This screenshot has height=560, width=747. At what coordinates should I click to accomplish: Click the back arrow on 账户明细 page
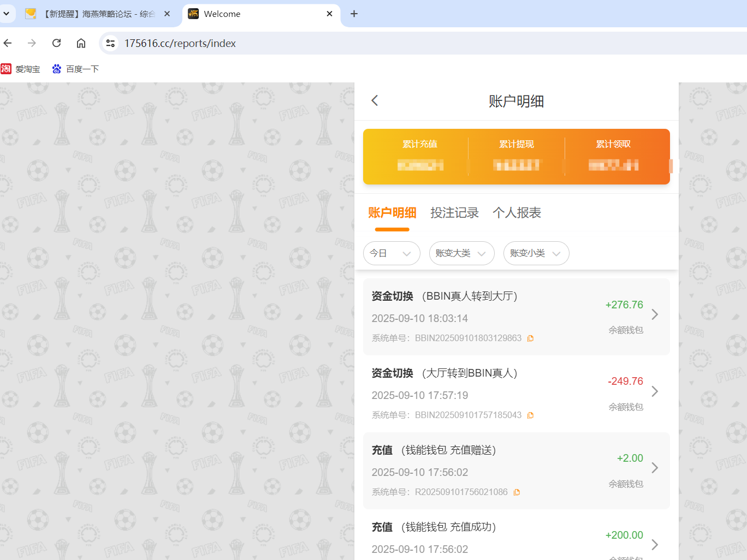tap(375, 100)
